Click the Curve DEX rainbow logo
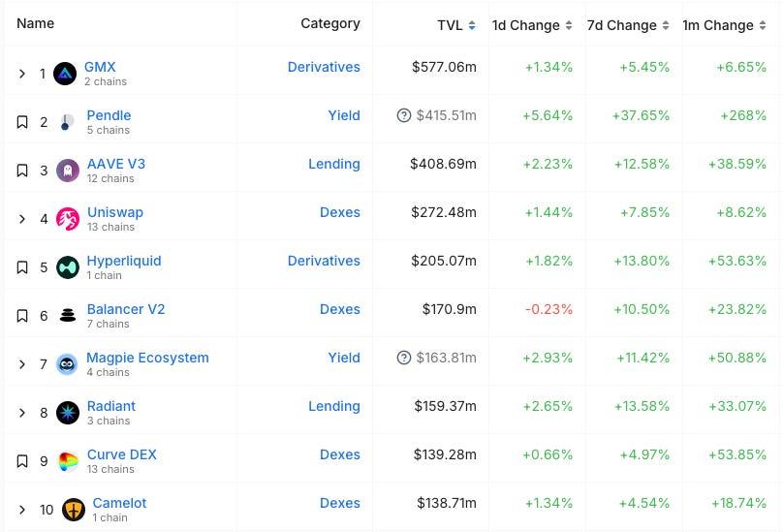Viewport: 783px width, 532px height. pos(68,461)
